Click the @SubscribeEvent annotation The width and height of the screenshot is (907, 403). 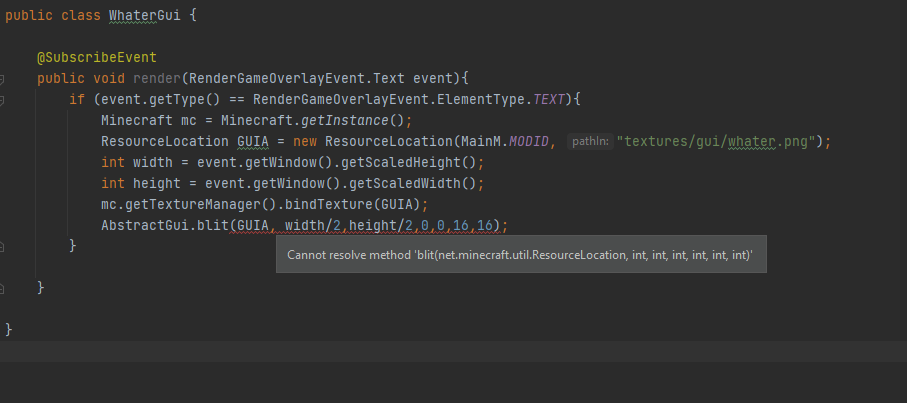[96, 57]
